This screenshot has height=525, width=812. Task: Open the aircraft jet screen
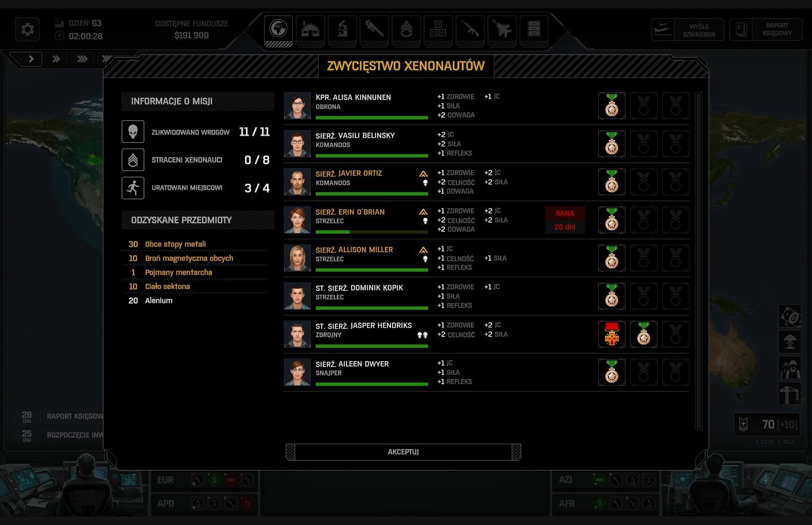(x=502, y=29)
